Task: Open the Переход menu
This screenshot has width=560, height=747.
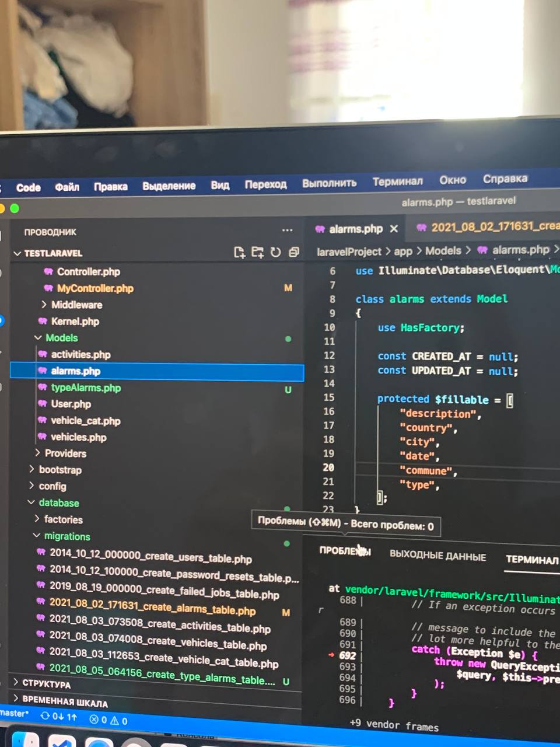Action: (265, 184)
